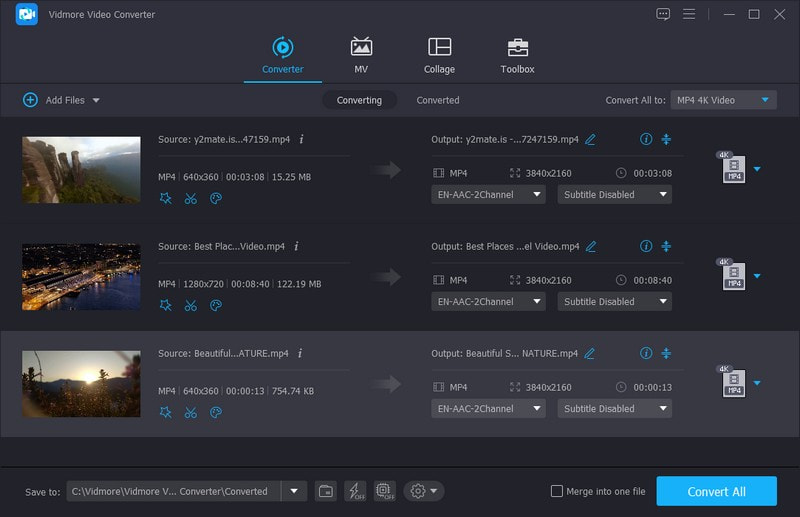
Task: Click the Convert All button
Action: pos(716,491)
